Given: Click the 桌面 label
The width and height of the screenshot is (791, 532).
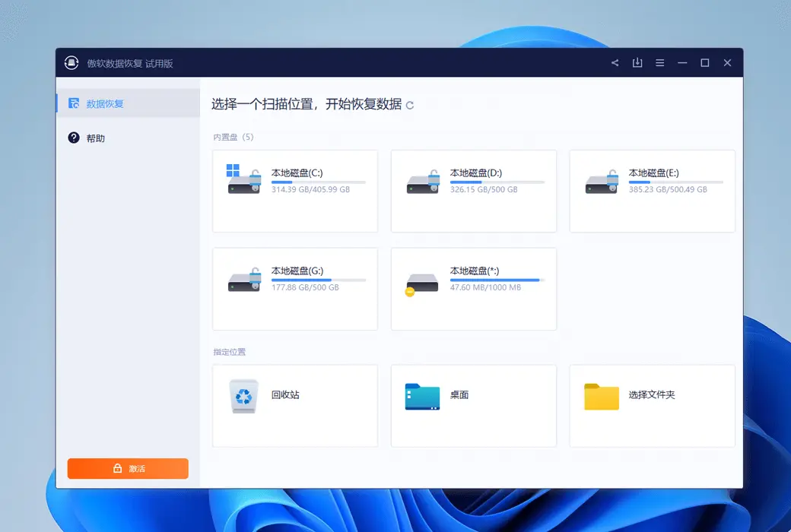Looking at the screenshot, I should (x=459, y=395).
